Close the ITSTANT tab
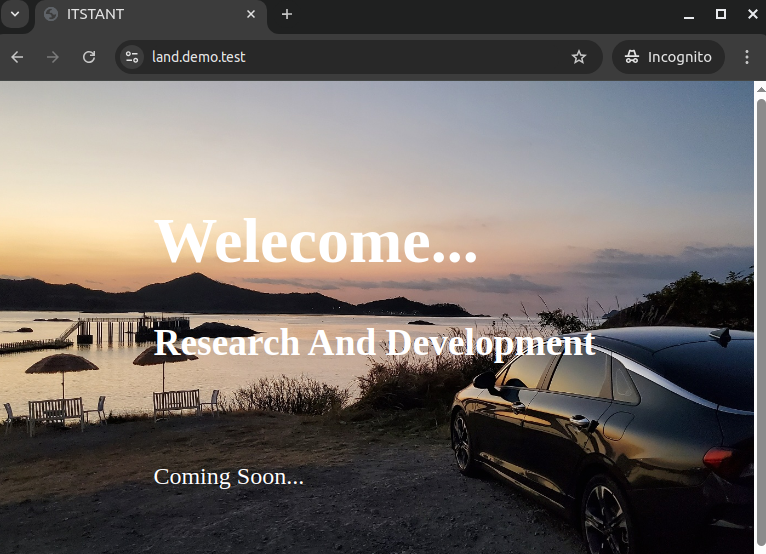766x554 pixels. 251,15
